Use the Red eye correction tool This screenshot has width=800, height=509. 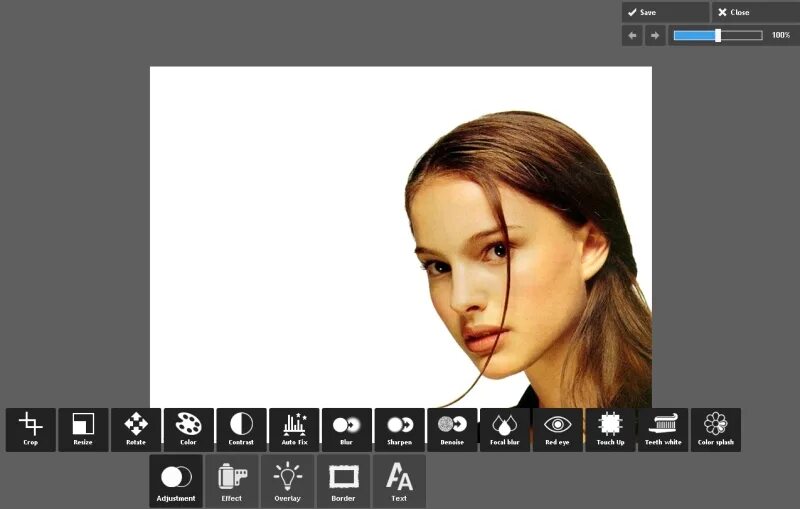pos(558,429)
